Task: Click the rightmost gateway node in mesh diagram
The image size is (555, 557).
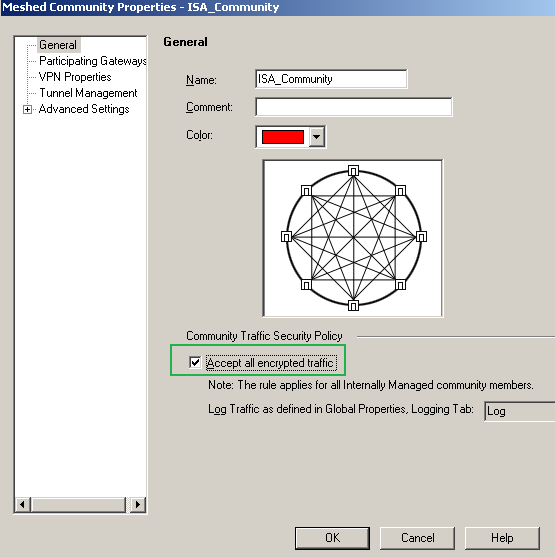Action: pos(421,236)
